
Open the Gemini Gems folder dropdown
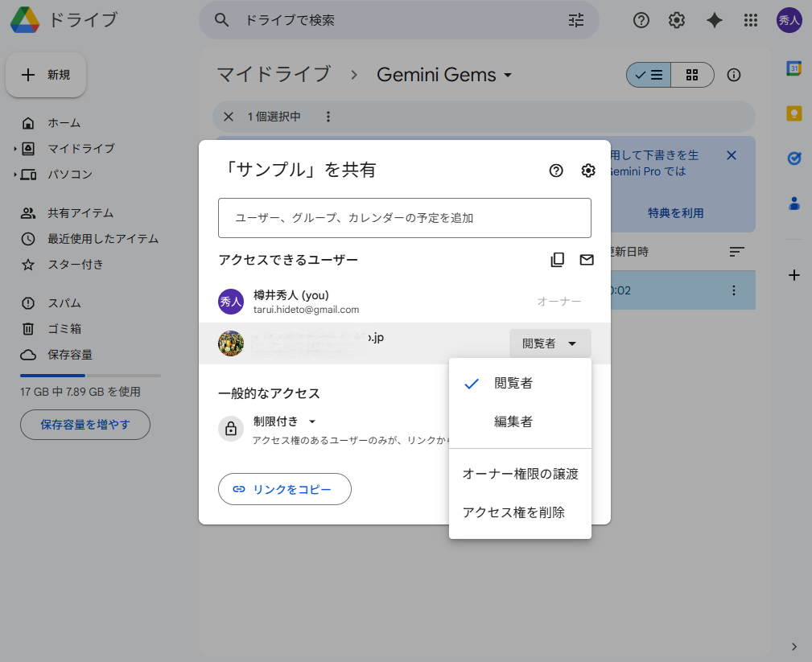(507, 74)
